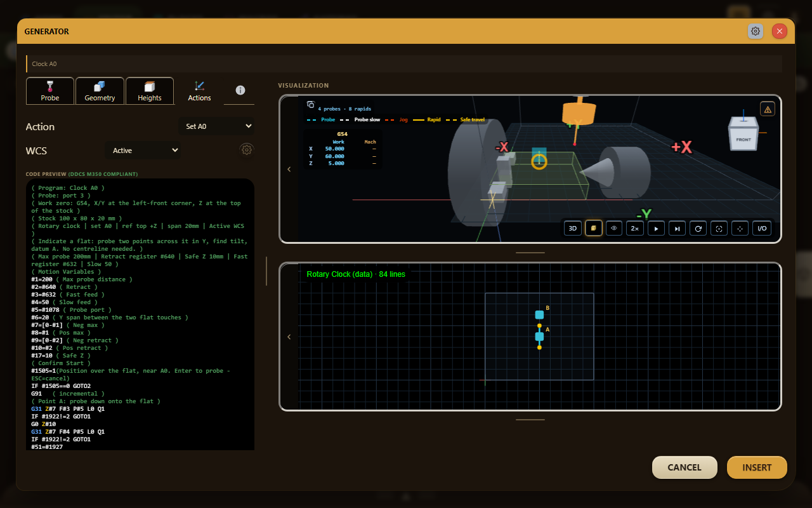Close the Generator dialog
The image size is (812, 508).
click(780, 31)
